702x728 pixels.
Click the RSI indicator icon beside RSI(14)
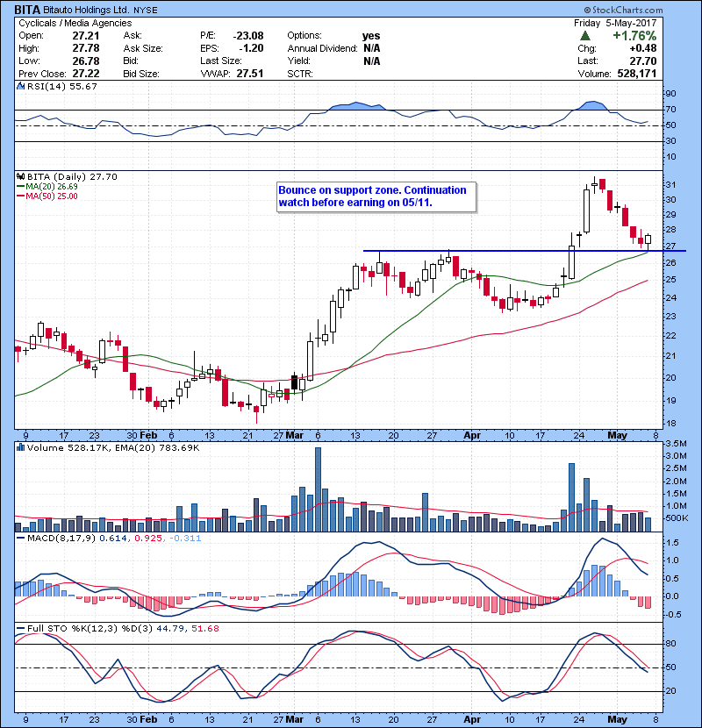[x=21, y=86]
